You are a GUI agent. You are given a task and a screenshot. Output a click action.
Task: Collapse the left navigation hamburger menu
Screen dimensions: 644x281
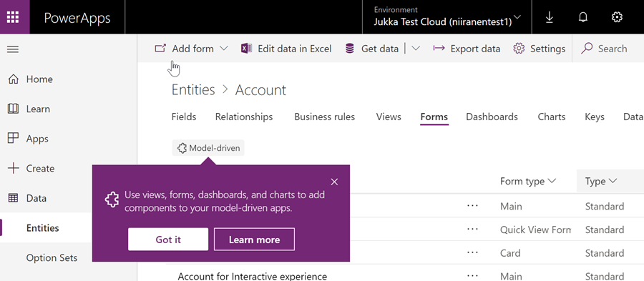[x=13, y=49]
